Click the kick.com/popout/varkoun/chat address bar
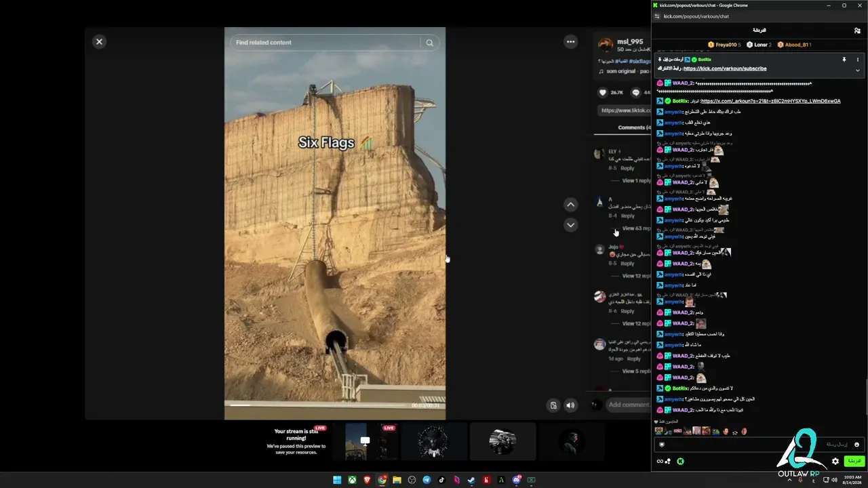868x488 pixels. 696,16
